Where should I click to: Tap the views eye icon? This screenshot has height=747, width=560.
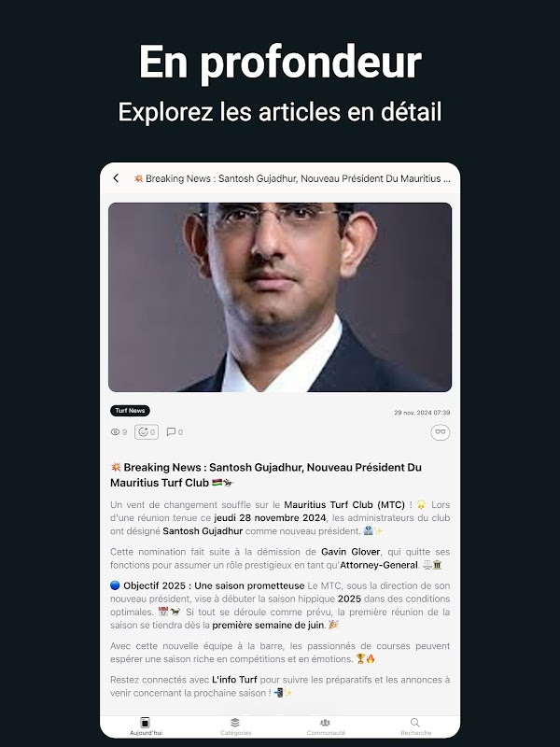pyautogui.click(x=115, y=432)
